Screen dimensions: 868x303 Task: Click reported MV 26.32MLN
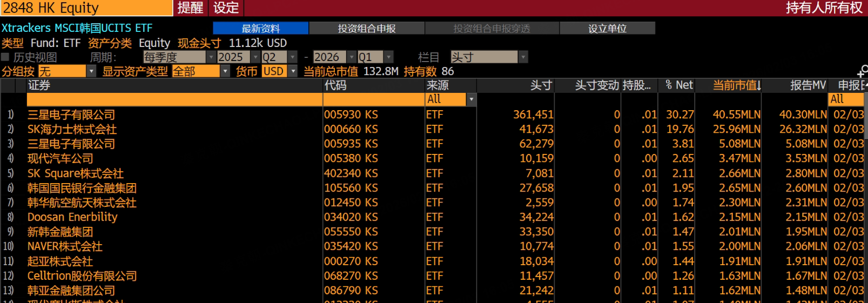click(x=803, y=129)
